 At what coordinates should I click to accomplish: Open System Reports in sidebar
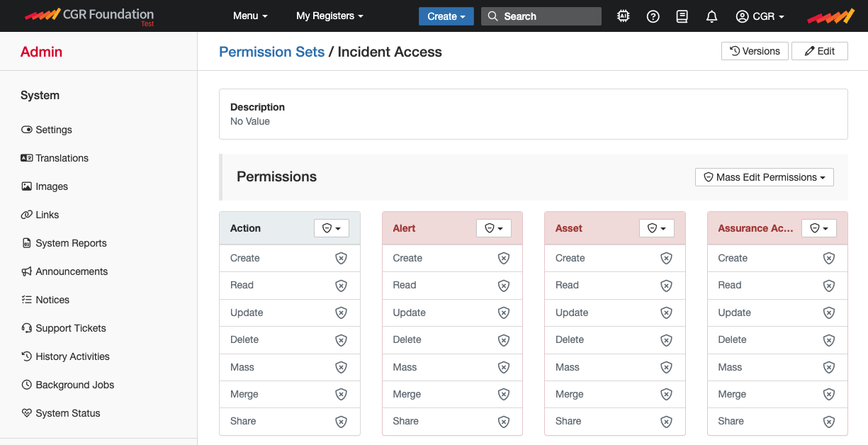click(x=64, y=243)
